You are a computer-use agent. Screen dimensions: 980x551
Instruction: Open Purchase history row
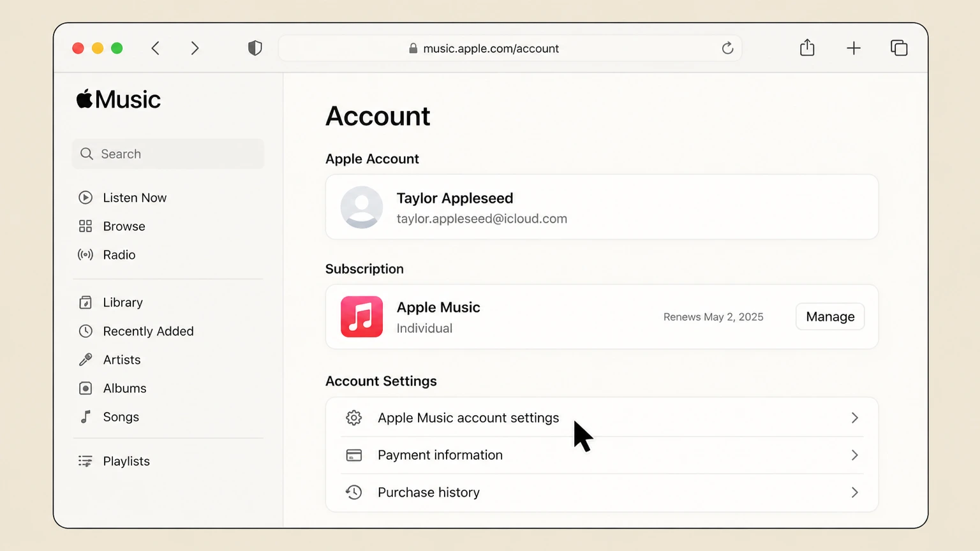click(602, 492)
